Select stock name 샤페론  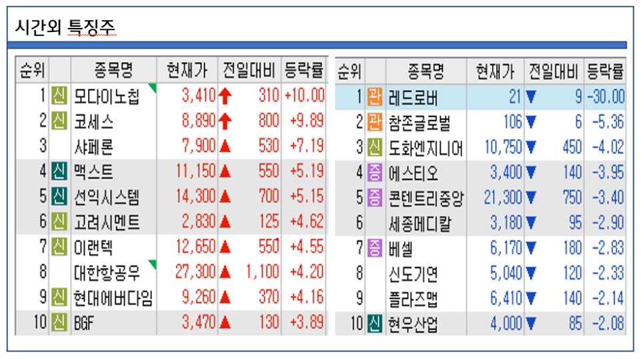point(93,147)
